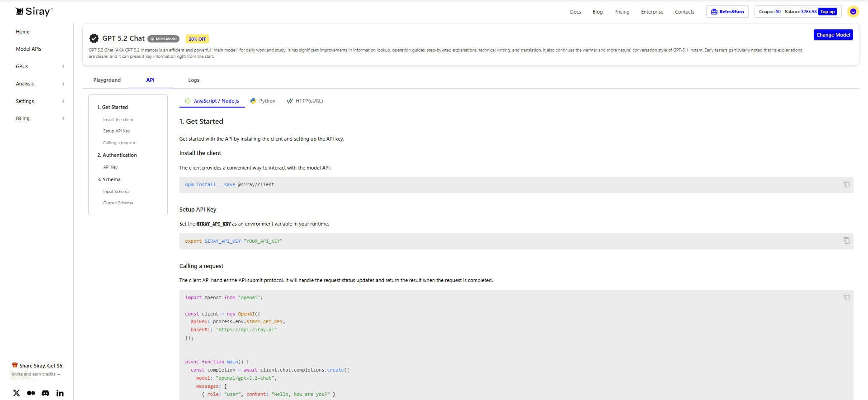
Task: Expand the Settings sidebar section
Action: click(40, 101)
